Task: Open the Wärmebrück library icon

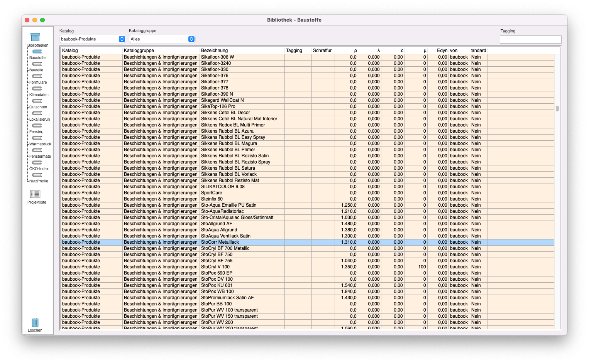Action: [x=37, y=138]
